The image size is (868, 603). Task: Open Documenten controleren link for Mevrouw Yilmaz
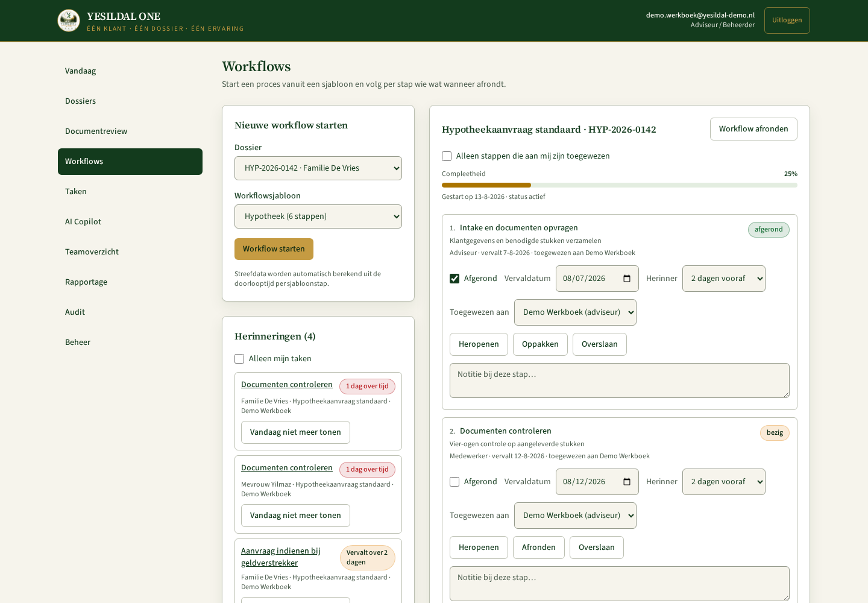287,468
